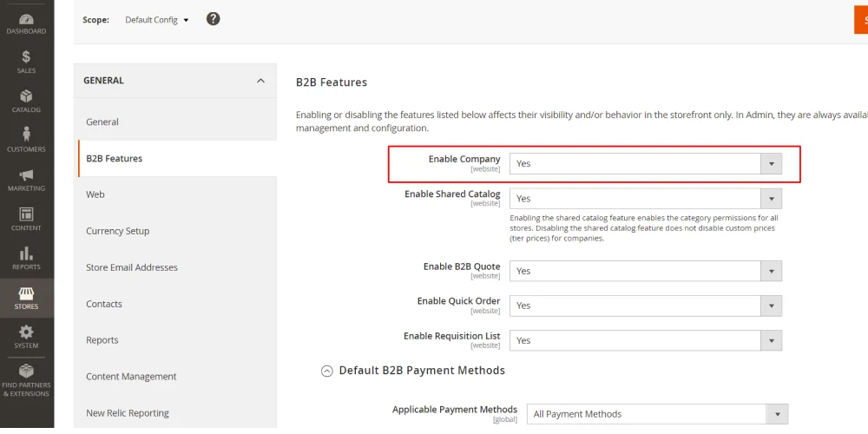Viewport: 868px width, 434px height.
Task: Click the scope help question mark icon
Action: [x=214, y=19]
